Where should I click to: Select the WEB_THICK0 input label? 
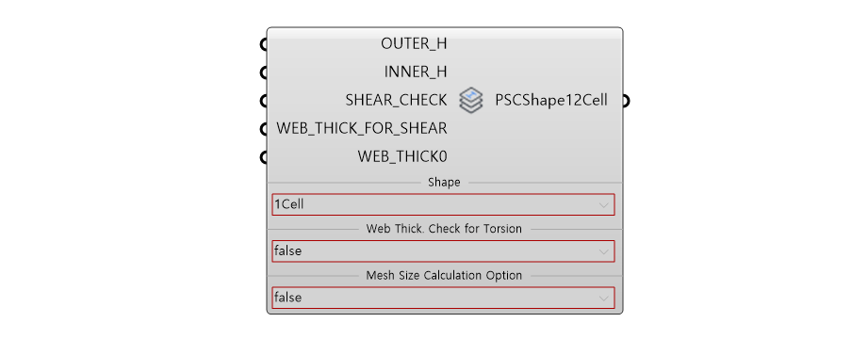[401, 156]
